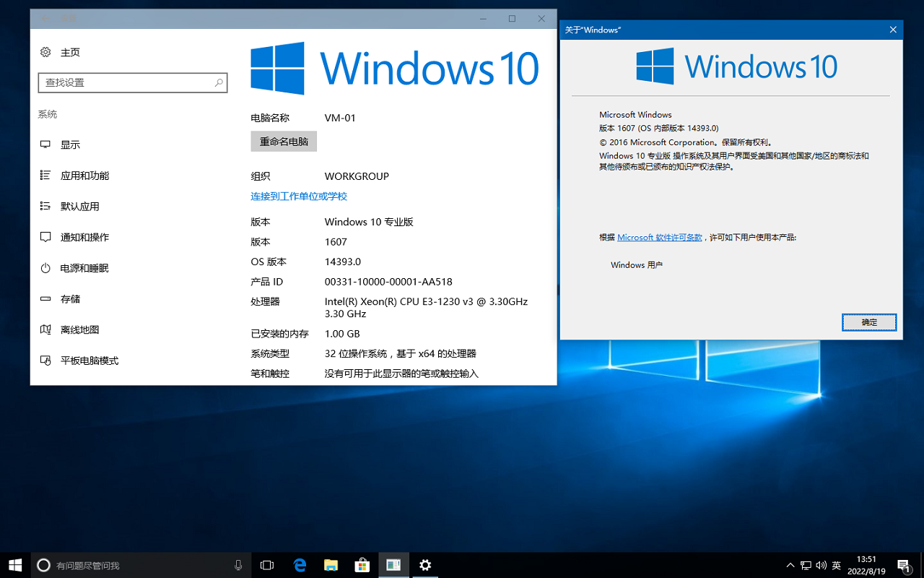
Task: Click 确定 in the About Windows dialog
Action: (x=869, y=322)
